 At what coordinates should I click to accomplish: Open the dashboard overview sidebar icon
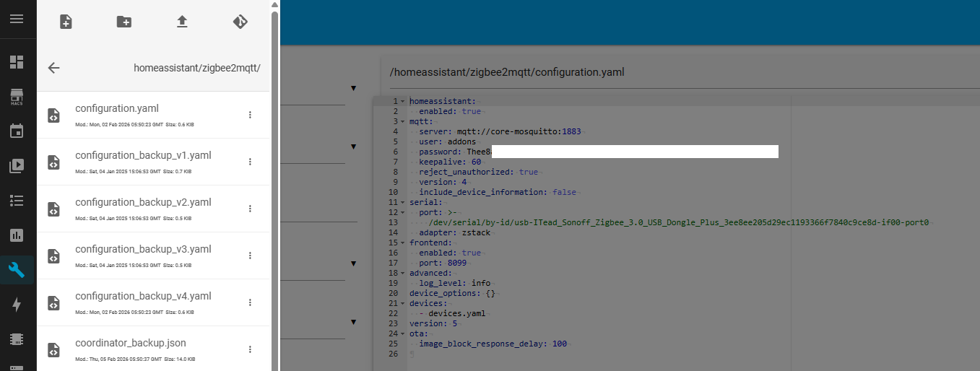(17, 62)
